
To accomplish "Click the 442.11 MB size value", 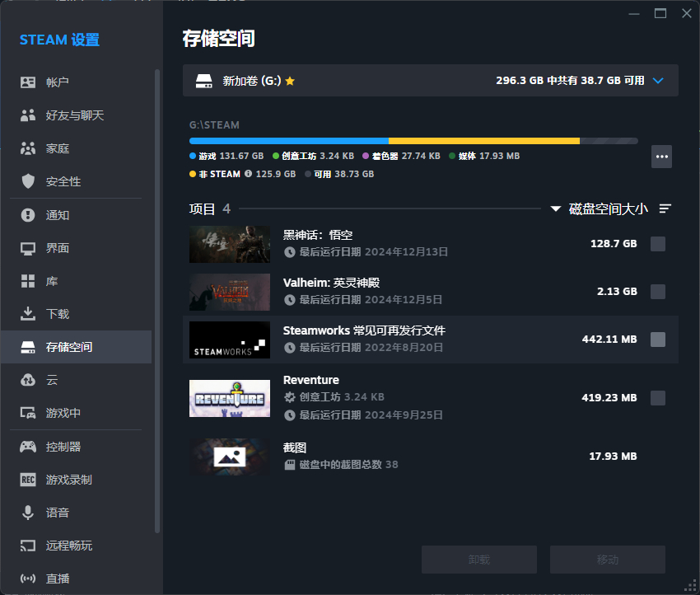I will click(609, 340).
